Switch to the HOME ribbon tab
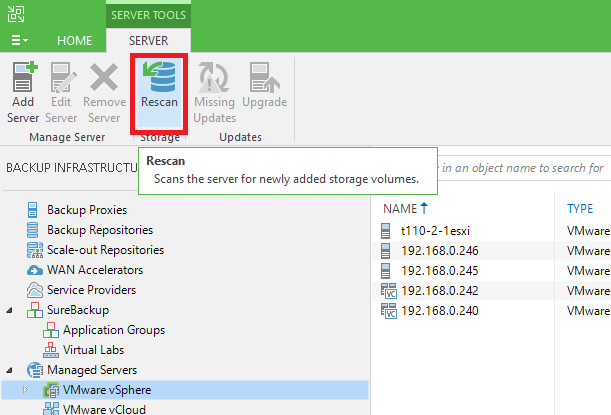The height and width of the screenshot is (415, 611). (x=74, y=41)
